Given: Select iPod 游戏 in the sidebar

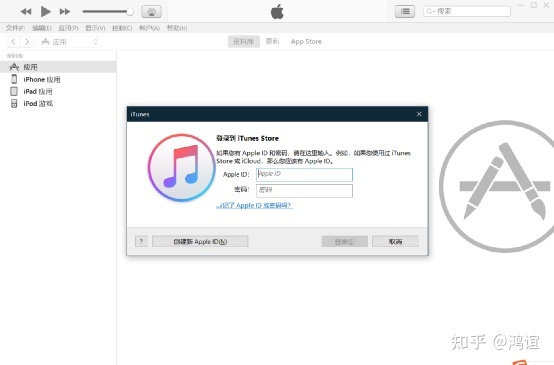Looking at the screenshot, I should click(x=58, y=103).
